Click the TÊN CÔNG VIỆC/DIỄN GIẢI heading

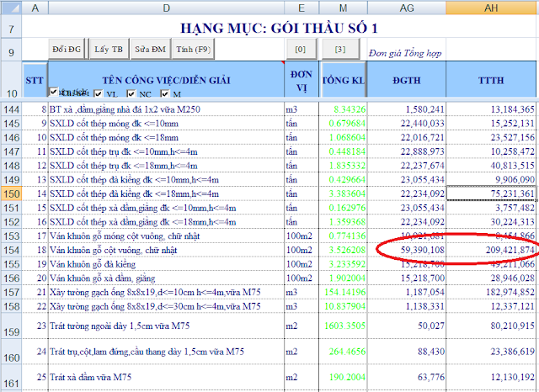(x=167, y=80)
